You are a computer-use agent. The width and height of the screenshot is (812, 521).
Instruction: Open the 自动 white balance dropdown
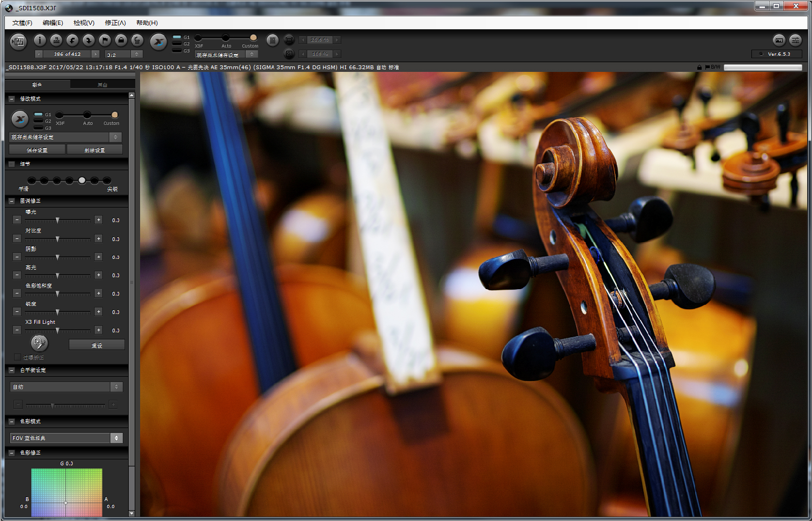point(67,387)
